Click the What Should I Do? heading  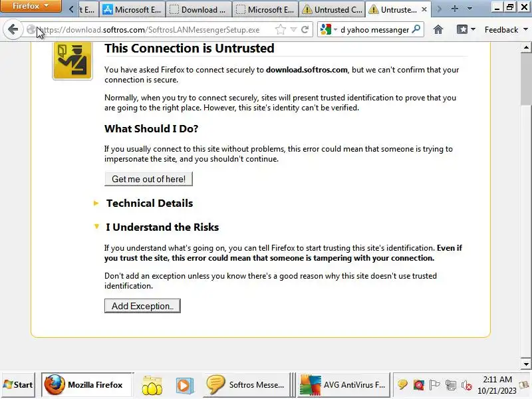click(x=152, y=128)
